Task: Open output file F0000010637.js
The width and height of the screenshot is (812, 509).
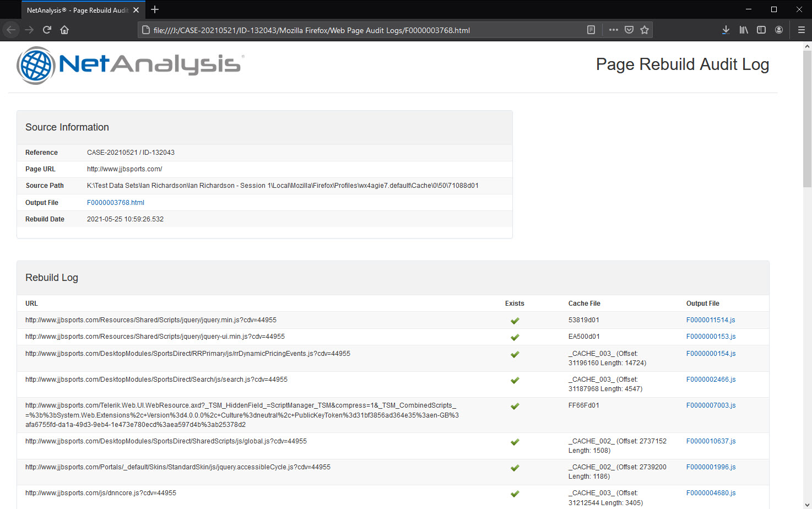Action: click(x=711, y=441)
